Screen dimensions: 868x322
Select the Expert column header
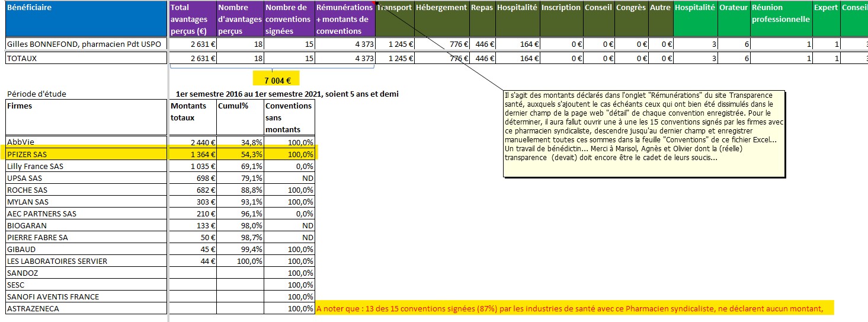click(x=826, y=19)
